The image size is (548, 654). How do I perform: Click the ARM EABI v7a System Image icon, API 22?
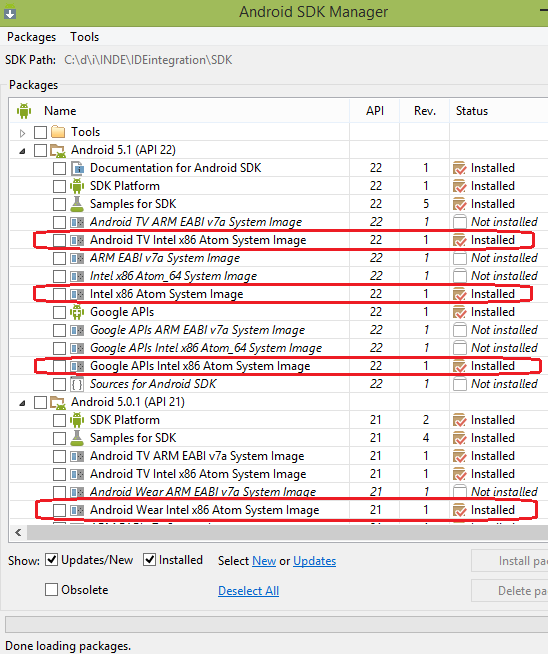[77, 258]
